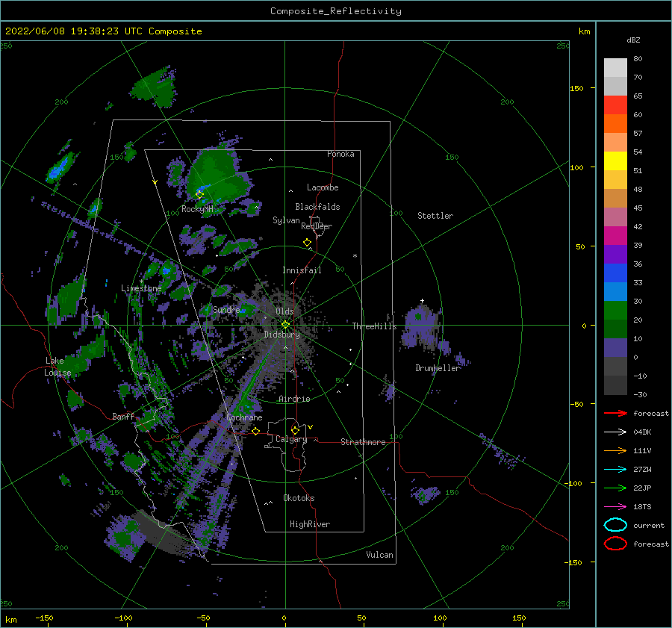
Task: Click the HighRiver label
Action: [310, 524]
